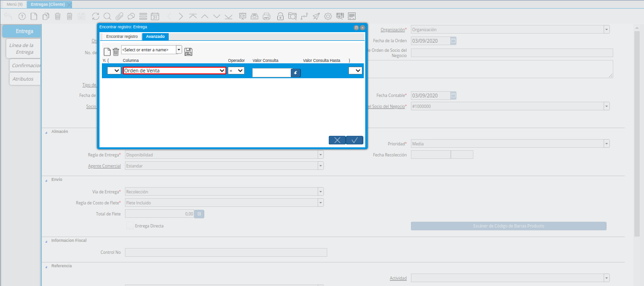The width and height of the screenshot is (644, 286).
Task: Collapse the Almacén section
Action: 47,131
